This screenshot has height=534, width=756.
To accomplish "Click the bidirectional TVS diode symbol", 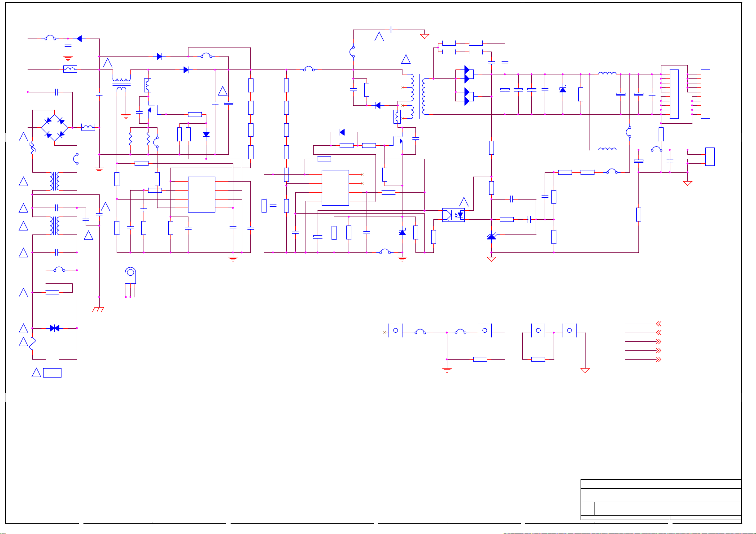I will pyautogui.click(x=55, y=328).
